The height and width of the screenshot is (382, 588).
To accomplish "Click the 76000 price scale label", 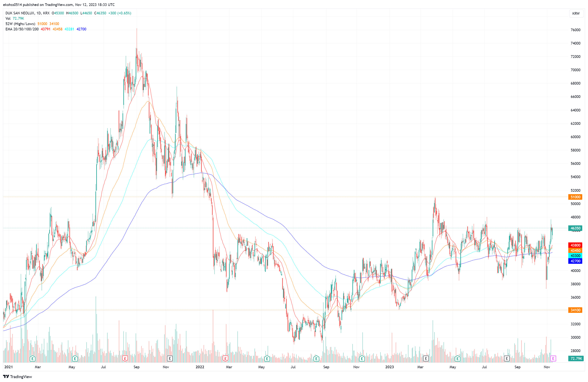I will click(575, 30).
